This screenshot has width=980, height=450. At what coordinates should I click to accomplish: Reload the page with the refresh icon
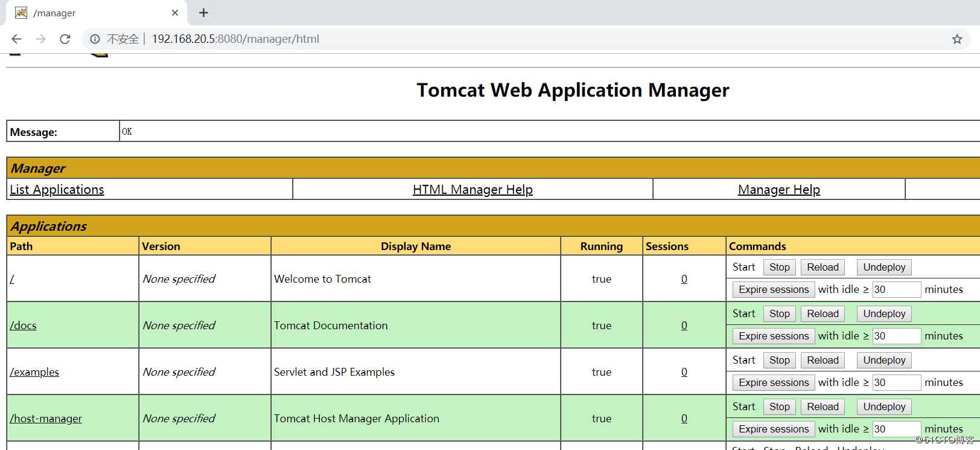tap(65, 39)
